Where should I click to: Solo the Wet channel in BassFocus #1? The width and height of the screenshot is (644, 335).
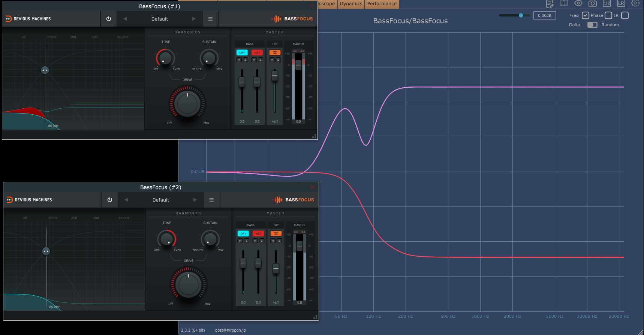pyautogui.click(x=261, y=60)
